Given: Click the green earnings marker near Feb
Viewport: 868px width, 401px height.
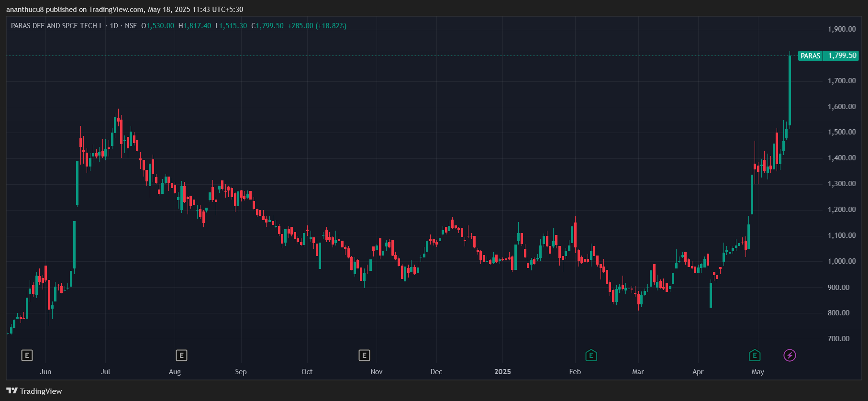Looking at the screenshot, I should click(x=591, y=355).
